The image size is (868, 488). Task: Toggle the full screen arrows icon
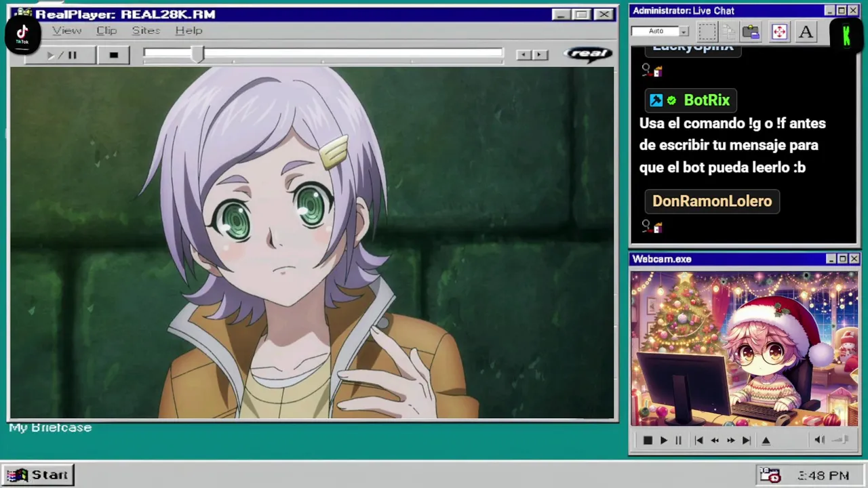coord(779,31)
